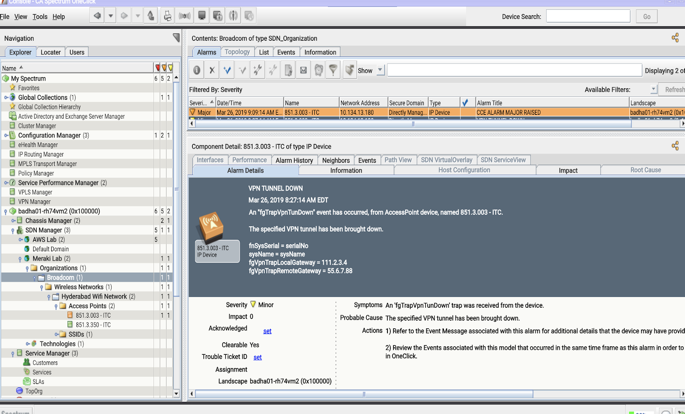Click the blue acknowledge checkmark icon
This screenshot has height=414, width=685.
(227, 70)
